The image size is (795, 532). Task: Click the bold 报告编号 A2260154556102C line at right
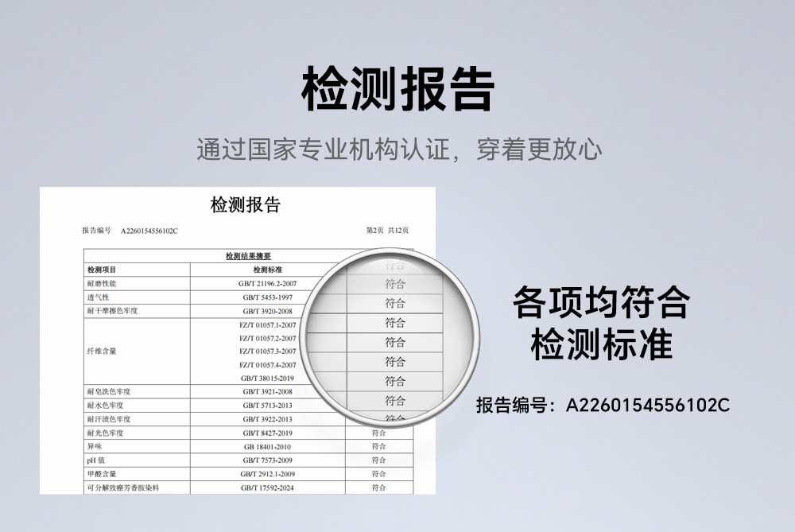coord(603,406)
